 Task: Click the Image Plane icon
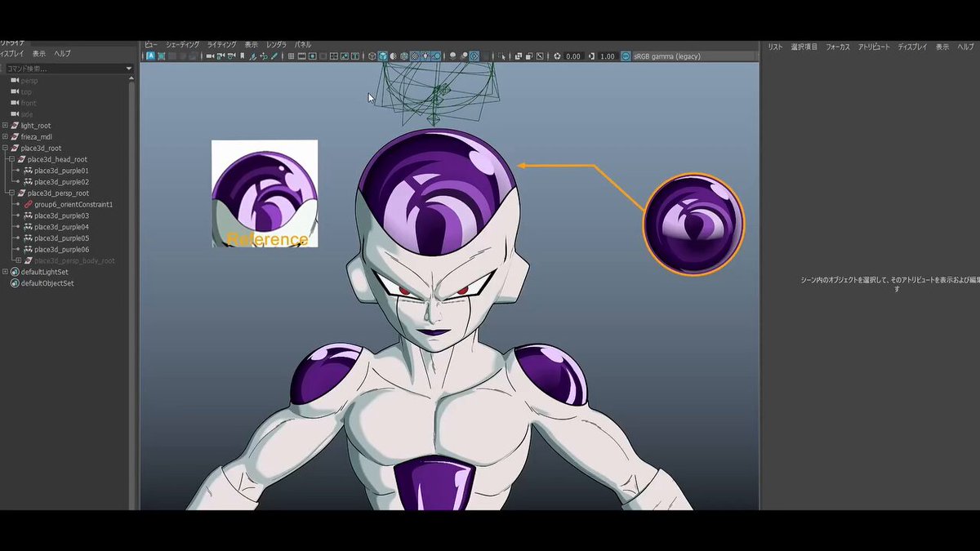(x=252, y=56)
